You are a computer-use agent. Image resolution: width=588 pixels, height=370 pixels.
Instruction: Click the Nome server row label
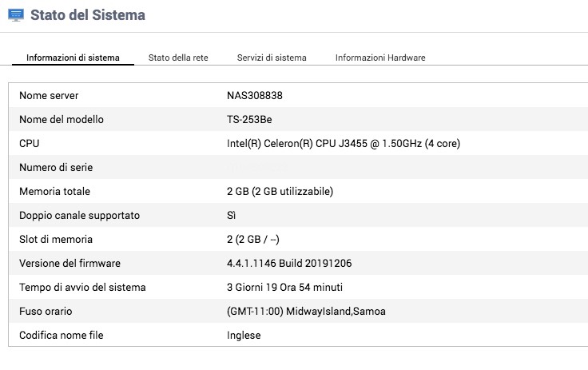[x=49, y=96]
